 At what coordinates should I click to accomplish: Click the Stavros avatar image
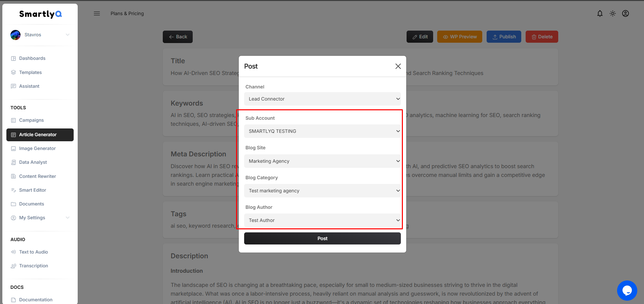tap(15, 35)
